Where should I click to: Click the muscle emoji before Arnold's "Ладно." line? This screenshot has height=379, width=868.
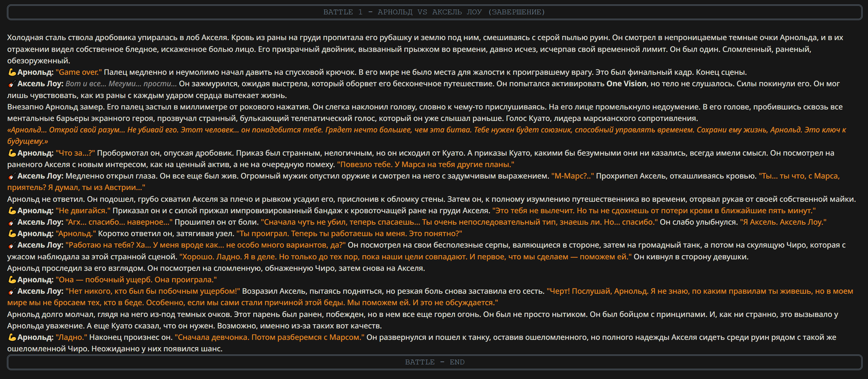point(12,338)
